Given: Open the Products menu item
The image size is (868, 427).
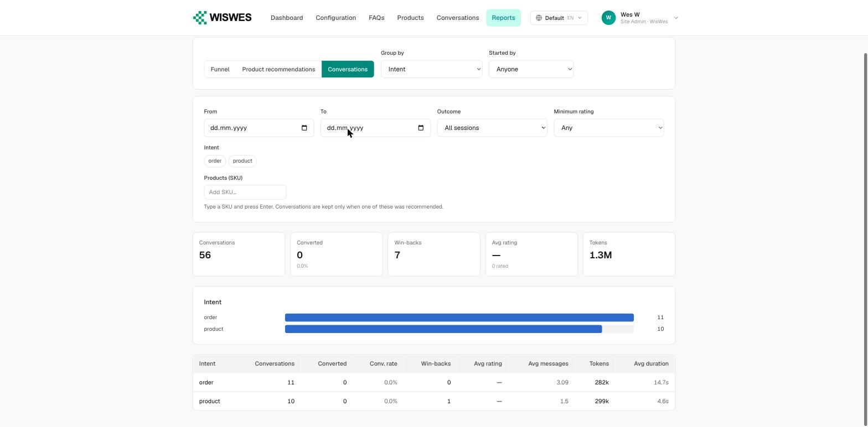Looking at the screenshot, I should click(410, 18).
